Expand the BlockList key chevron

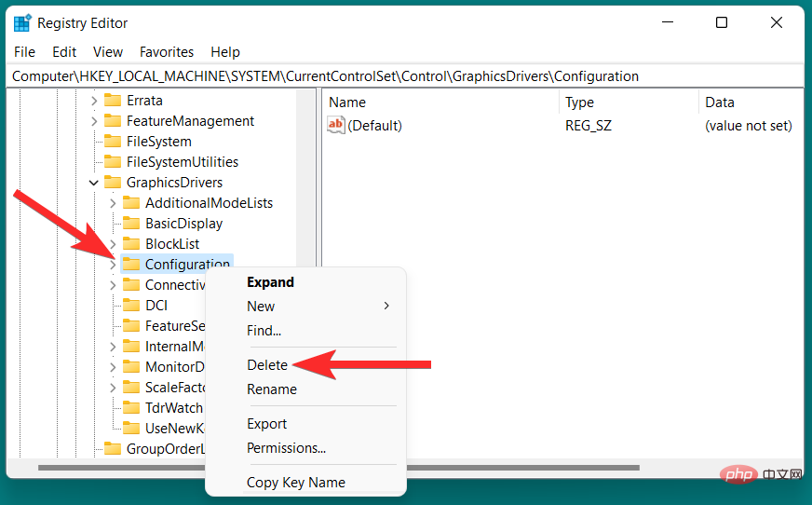[x=113, y=244]
